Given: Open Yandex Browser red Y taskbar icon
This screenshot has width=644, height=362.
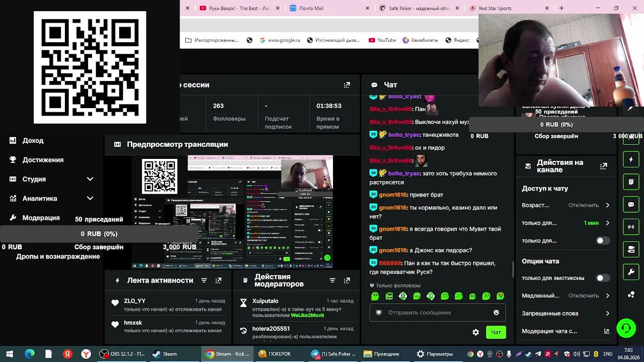Looking at the screenshot, I should point(87,354).
